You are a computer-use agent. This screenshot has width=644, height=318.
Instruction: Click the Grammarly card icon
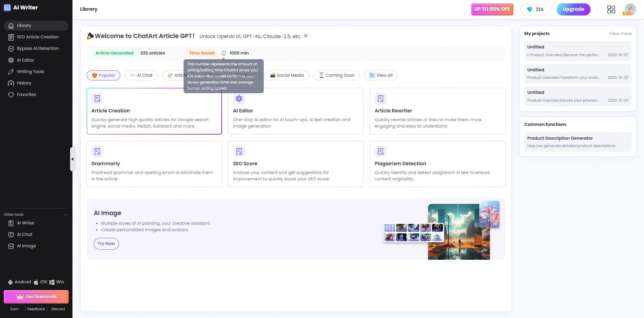click(x=97, y=151)
